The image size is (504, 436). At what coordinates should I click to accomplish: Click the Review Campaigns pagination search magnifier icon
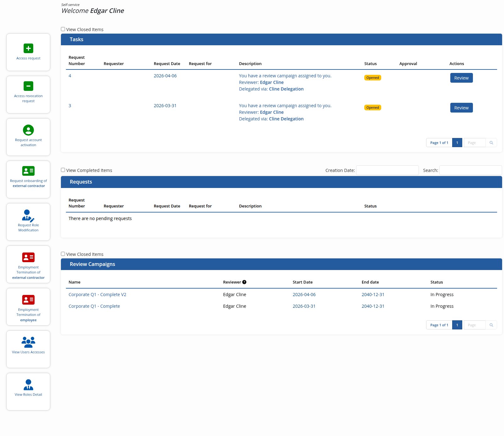[x=491, y=325]
